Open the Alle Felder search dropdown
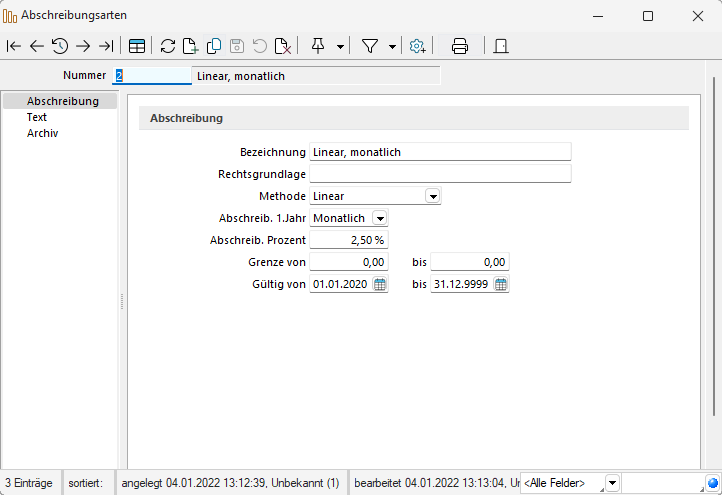Screen dimensions: 722x495 pyautogui.click(x=612, y=483)
